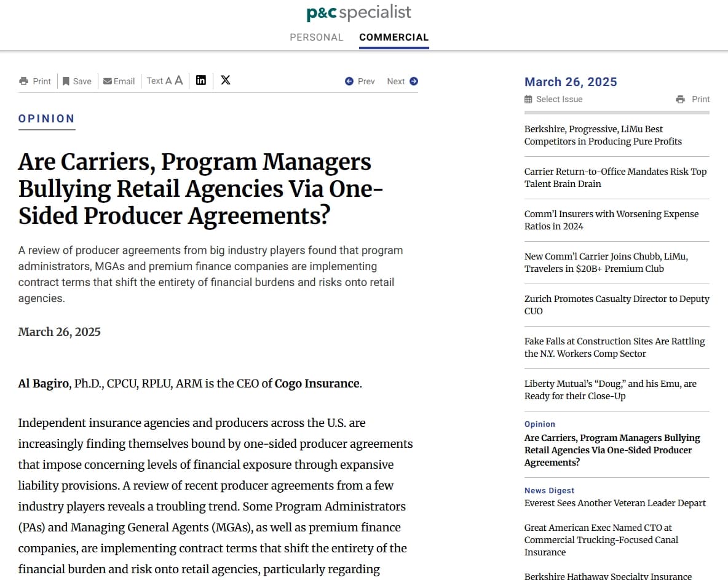Decrease text size with small A
Viewport: 728px width, 580px height.
click(168, 81)
